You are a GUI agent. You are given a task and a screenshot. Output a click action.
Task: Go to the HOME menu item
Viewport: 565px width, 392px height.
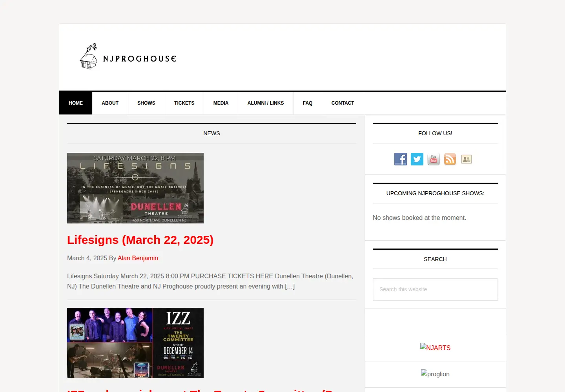pos(76,103)
